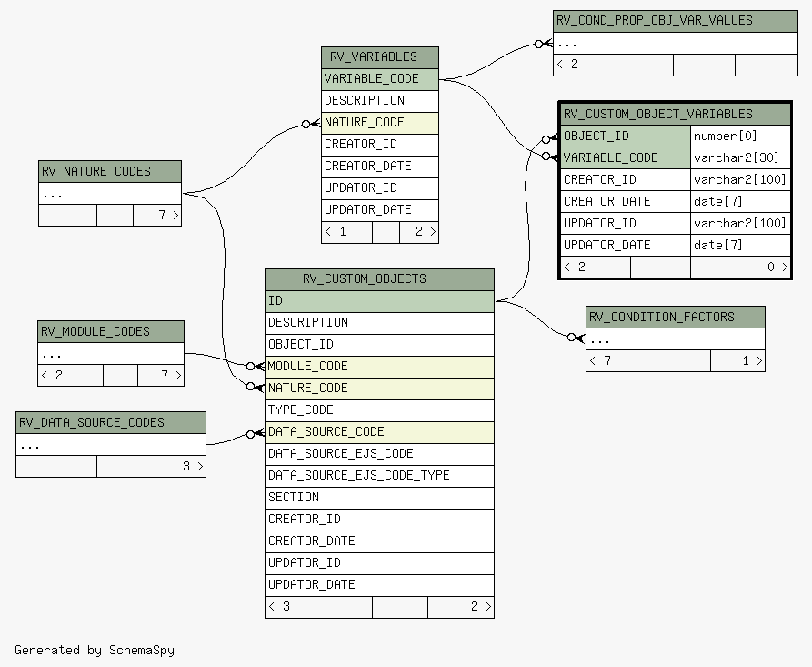Select UPDATOR_DATE column in RV_CUSTOM_OBJECT_VARIABLES

626,245
